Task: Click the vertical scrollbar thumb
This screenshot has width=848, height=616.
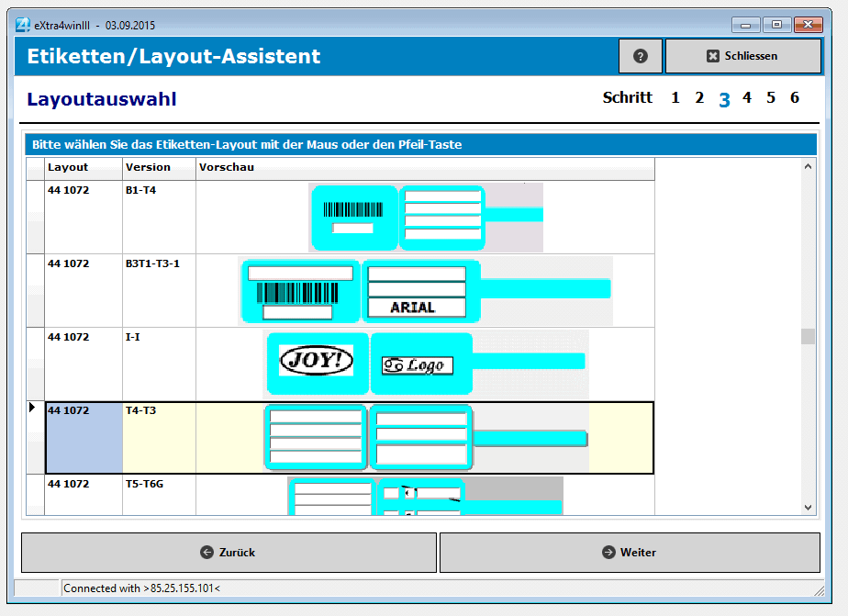Action: (808, 336)
